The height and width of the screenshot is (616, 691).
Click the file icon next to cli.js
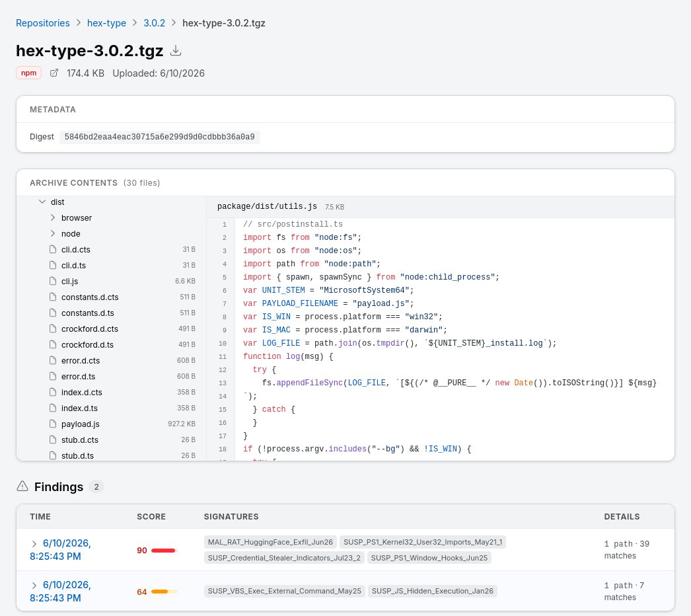53,282
